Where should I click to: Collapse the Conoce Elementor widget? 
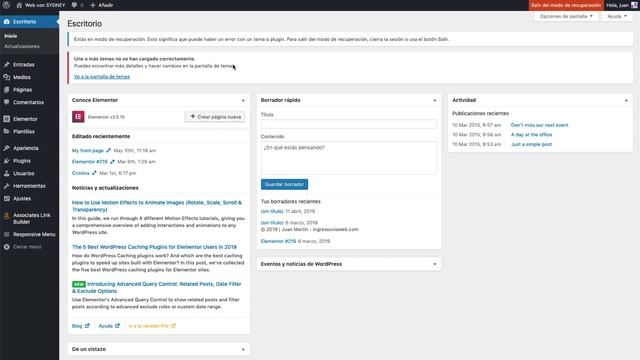tap(243, 100)
